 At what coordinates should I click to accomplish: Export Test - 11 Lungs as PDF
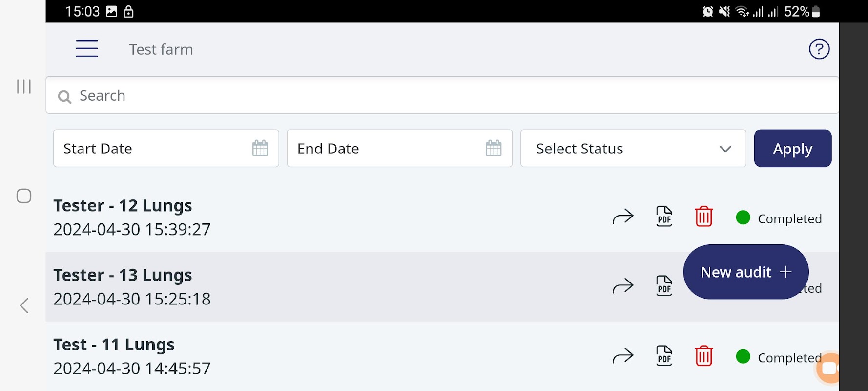pos(664,356)
